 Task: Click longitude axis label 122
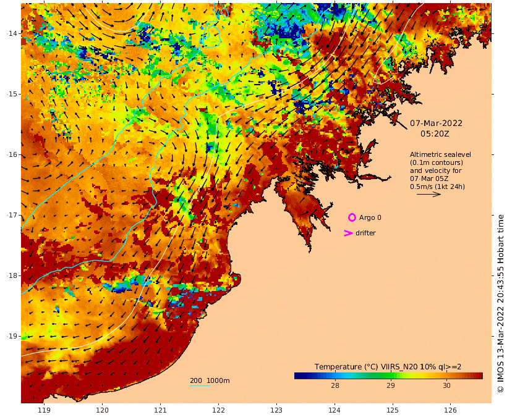pyautogui.click(x=219, y=410)
